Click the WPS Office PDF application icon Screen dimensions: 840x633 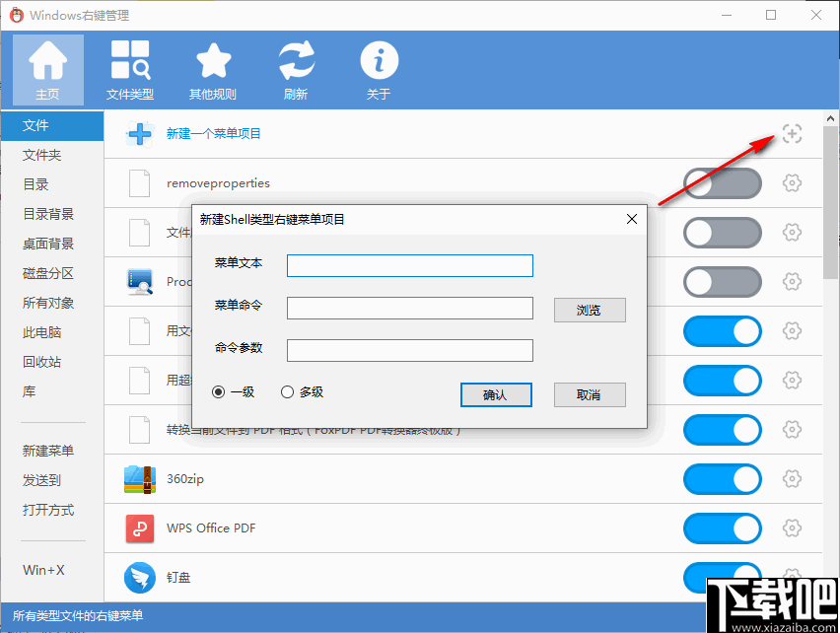click(139, 528)
